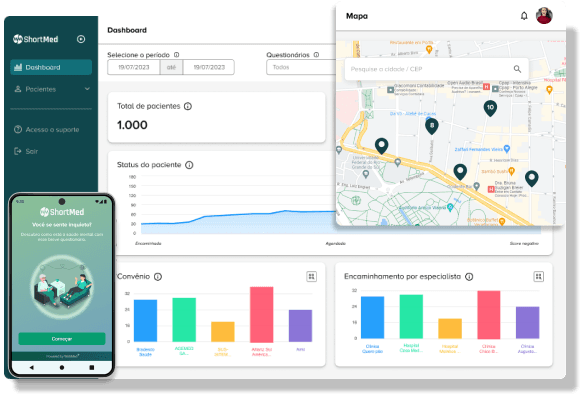Viewport: 581px width, 395px height.
Task: Open Acesso a suporte in sidebar
Action: pos(47,130)
